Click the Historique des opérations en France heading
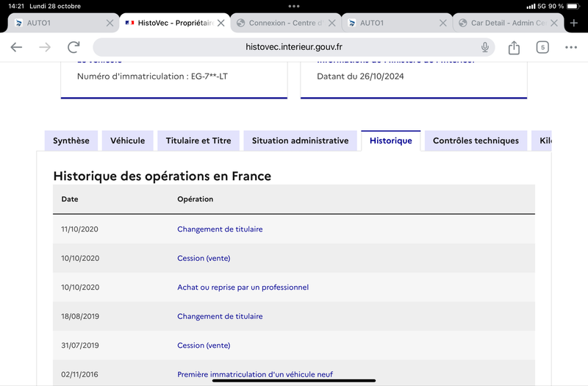This screenshot has height=386, width=588. click(x=162, y=176)
